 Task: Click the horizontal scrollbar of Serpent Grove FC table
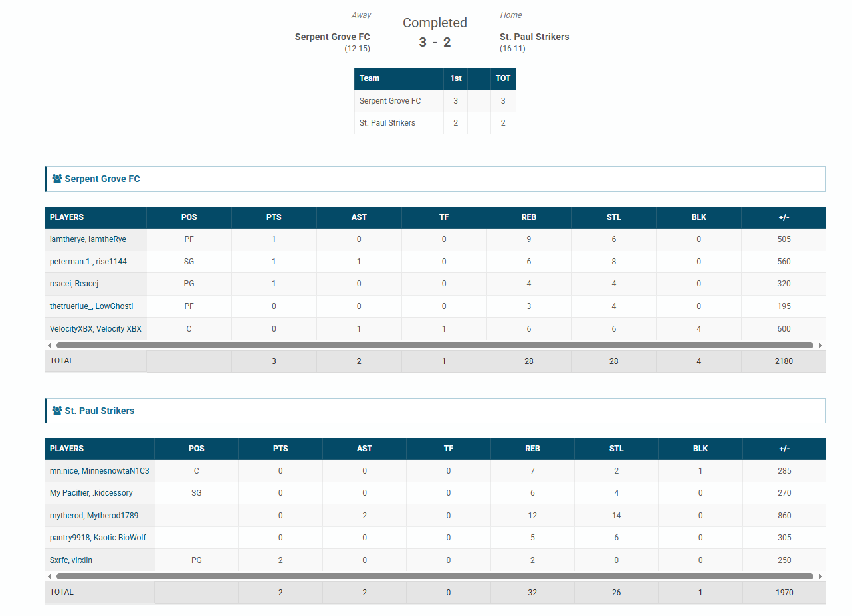pos(435,346)
